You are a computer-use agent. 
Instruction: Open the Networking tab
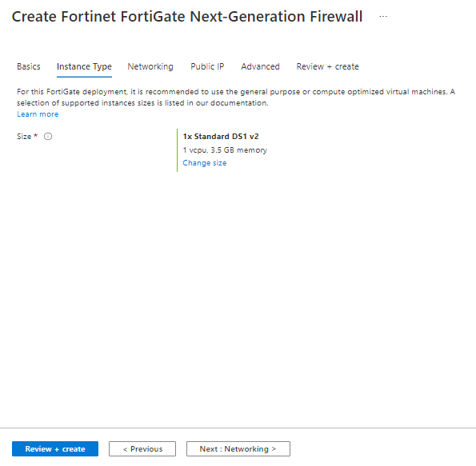click(150, 67)
